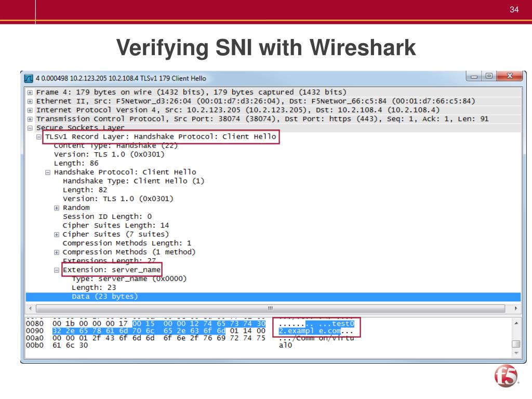
Task: Click hex pane scrollbar down arrow
Action: coord(516,353)
